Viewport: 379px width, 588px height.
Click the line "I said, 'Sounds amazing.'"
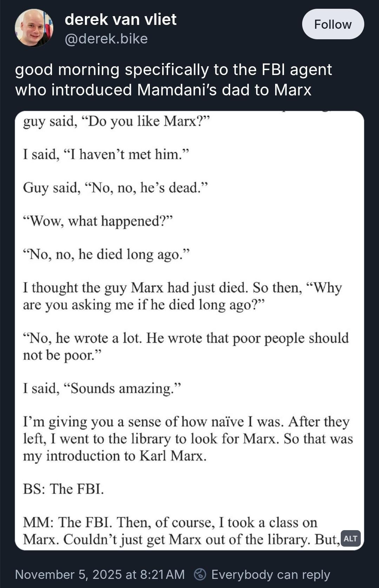click(102, 388)
